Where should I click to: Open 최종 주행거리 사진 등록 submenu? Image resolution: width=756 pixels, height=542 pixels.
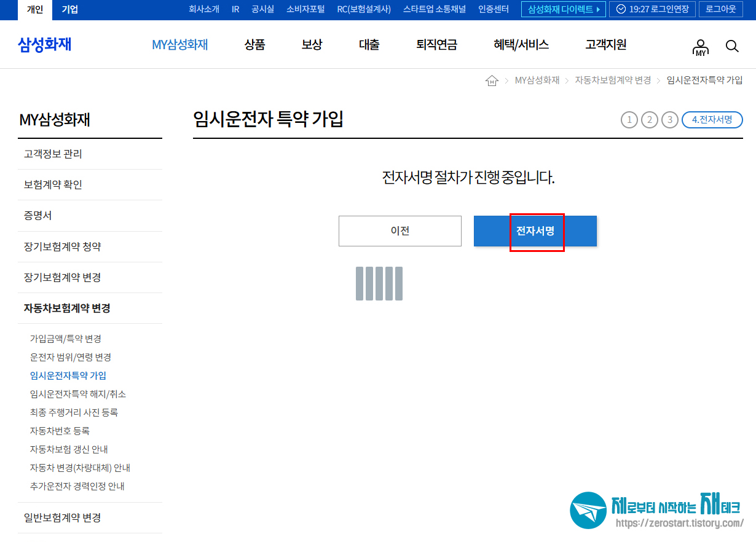(x=74, y=412)
